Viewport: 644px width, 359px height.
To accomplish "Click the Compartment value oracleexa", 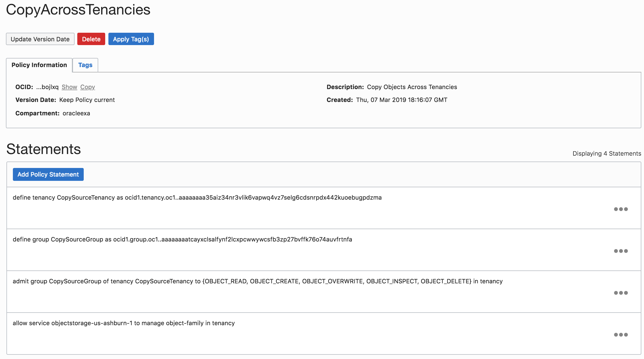I will point(76,113).
